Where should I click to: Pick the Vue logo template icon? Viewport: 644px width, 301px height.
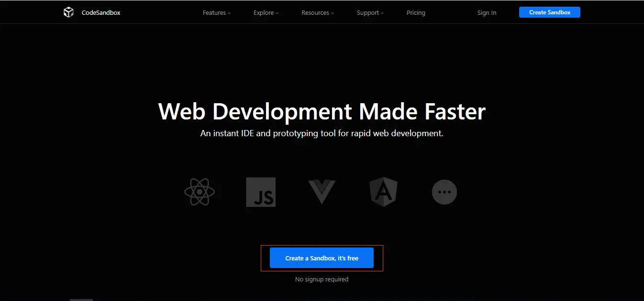tap(322, 192)
